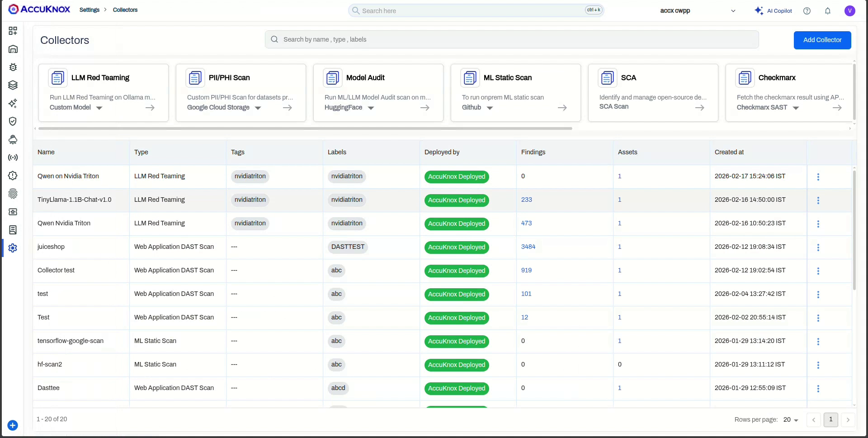This screenshot has width=868, height=438.
Task: Open 233 findings for TinyLlama row
Action: pyautogui.click(x=527, y=200)
